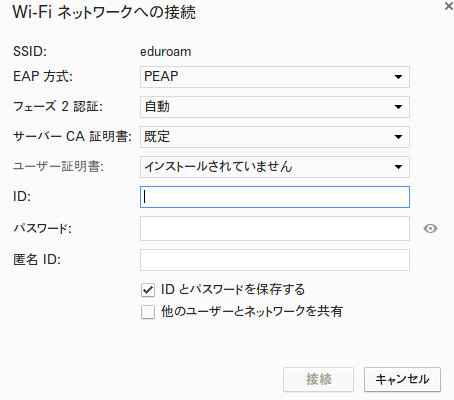Click the サーバー CA 証明書: label
This screenshot has width=454, height=400.
coord(72,136)
